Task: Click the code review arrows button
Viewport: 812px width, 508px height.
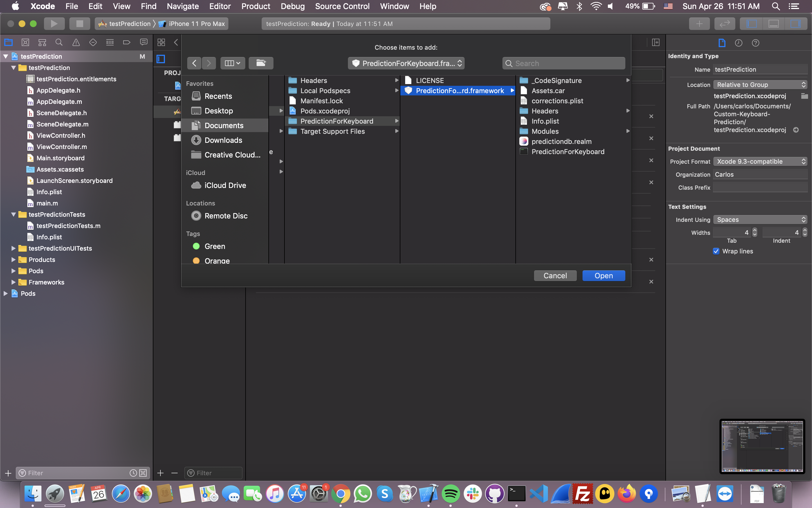Action: pyautogui.click(x=725, y=23)
